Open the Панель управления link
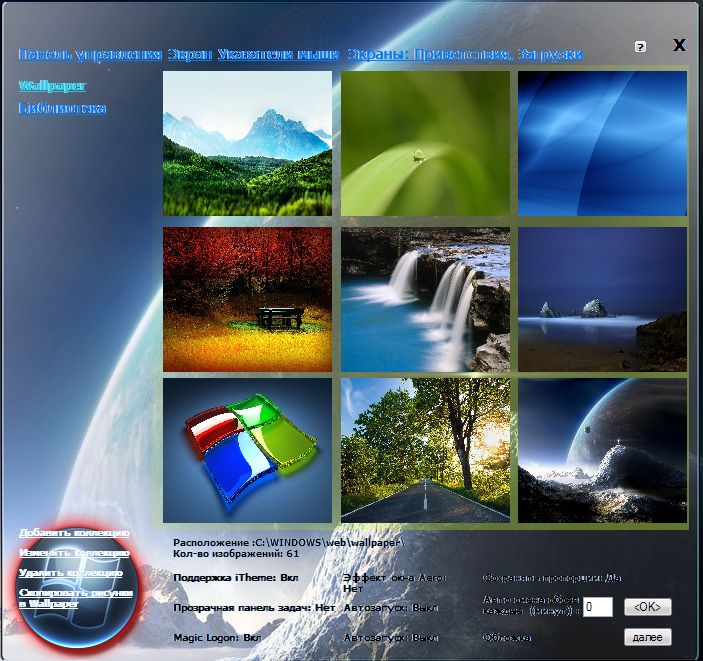 tap(90, 55)
